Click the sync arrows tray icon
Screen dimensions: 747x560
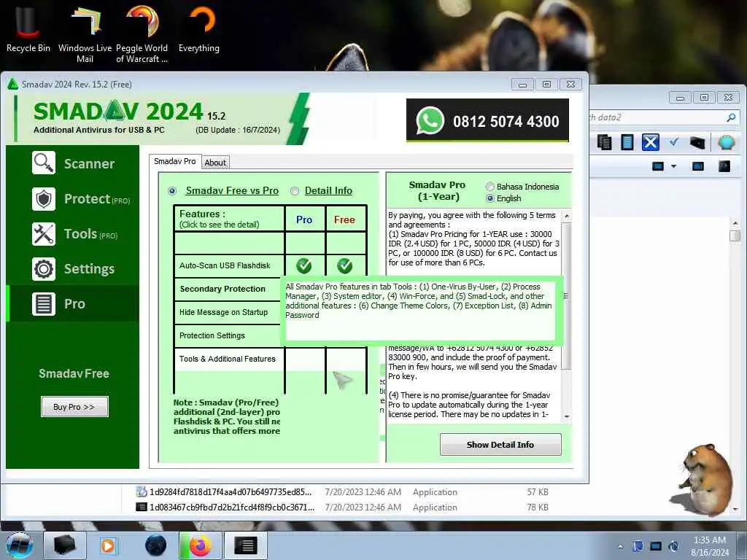673,546
